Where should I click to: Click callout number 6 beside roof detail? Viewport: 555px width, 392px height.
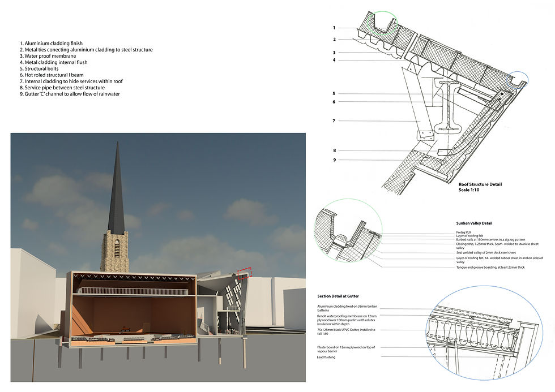[334, 102]
